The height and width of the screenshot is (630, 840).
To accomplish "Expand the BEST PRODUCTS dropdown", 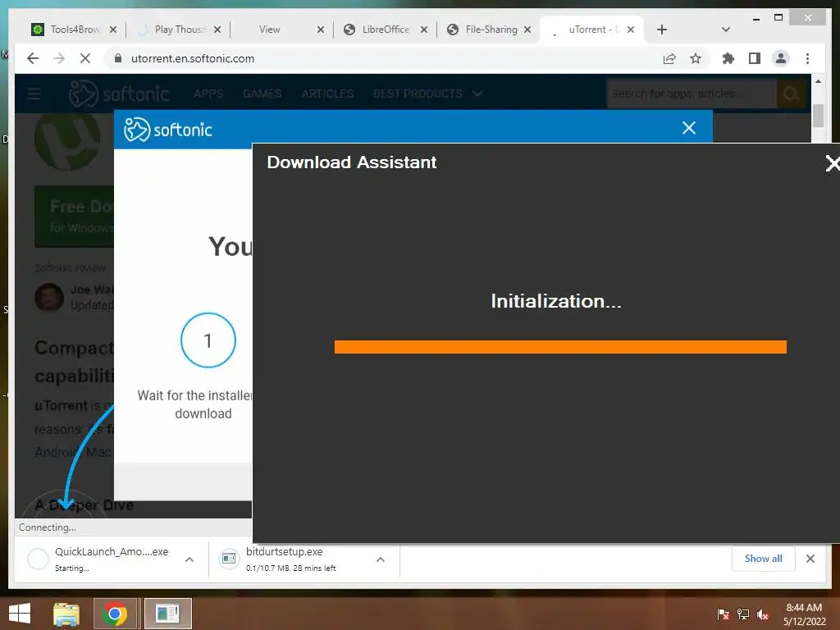I will pos(428,94).
